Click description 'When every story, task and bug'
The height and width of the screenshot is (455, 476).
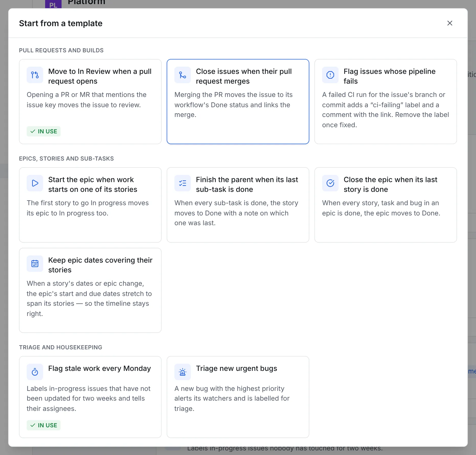click(381, 208)
